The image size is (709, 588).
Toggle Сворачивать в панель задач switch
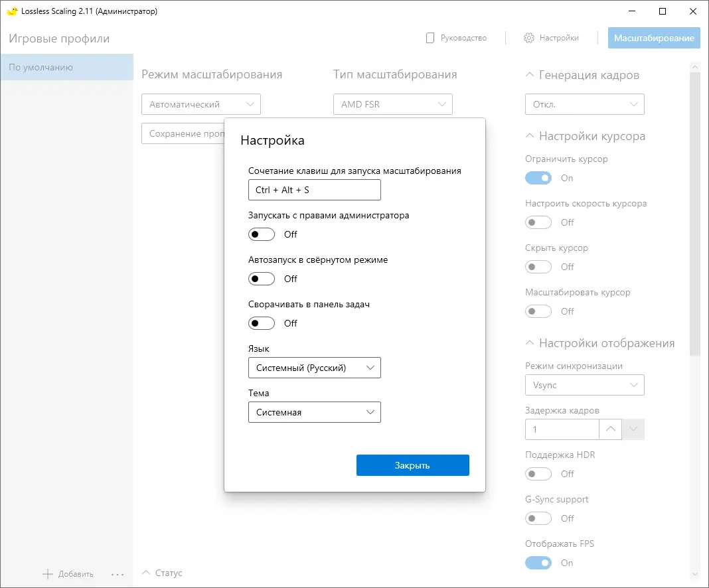click(x=262, y=323)
